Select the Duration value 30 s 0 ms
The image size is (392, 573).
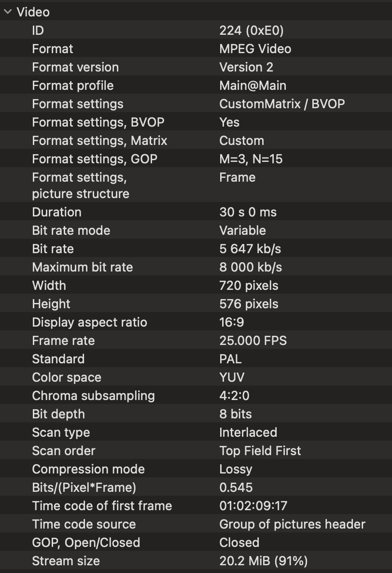coord(248,212)
